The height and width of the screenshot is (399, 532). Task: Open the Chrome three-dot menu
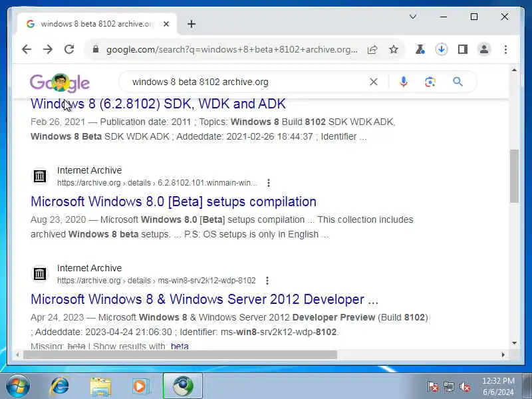click(x=505, y=49)
